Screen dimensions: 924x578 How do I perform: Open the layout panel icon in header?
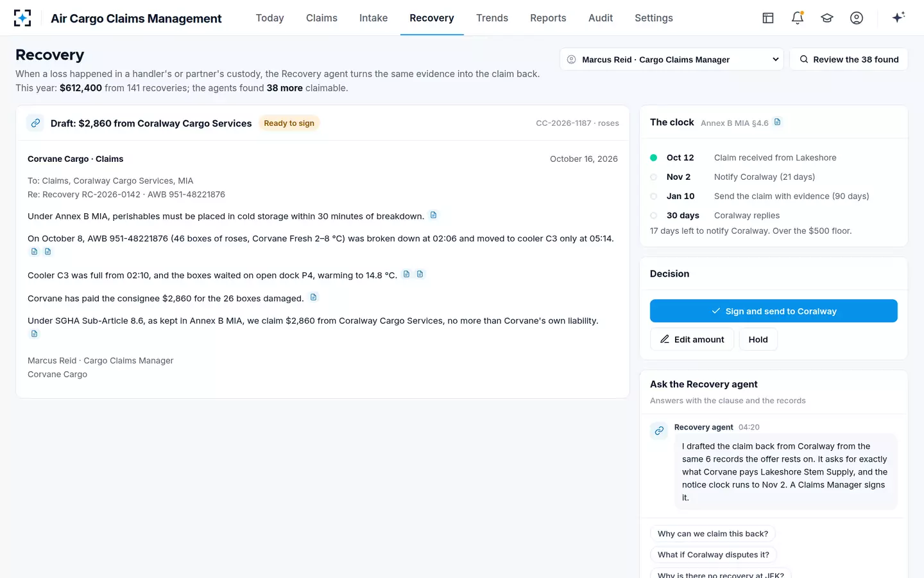click(768, 18)
